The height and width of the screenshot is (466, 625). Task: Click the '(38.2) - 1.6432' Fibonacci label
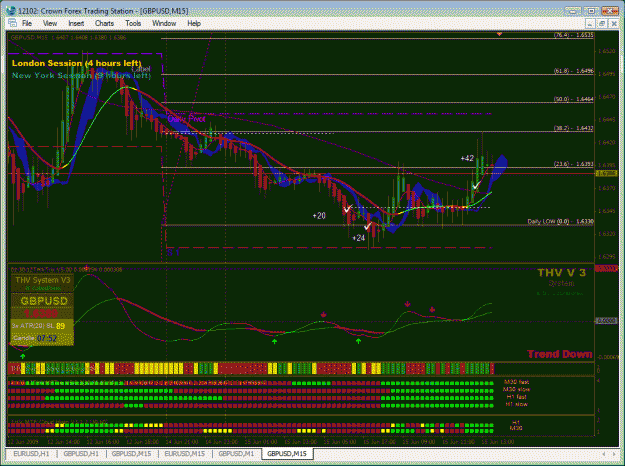(573, 128)
